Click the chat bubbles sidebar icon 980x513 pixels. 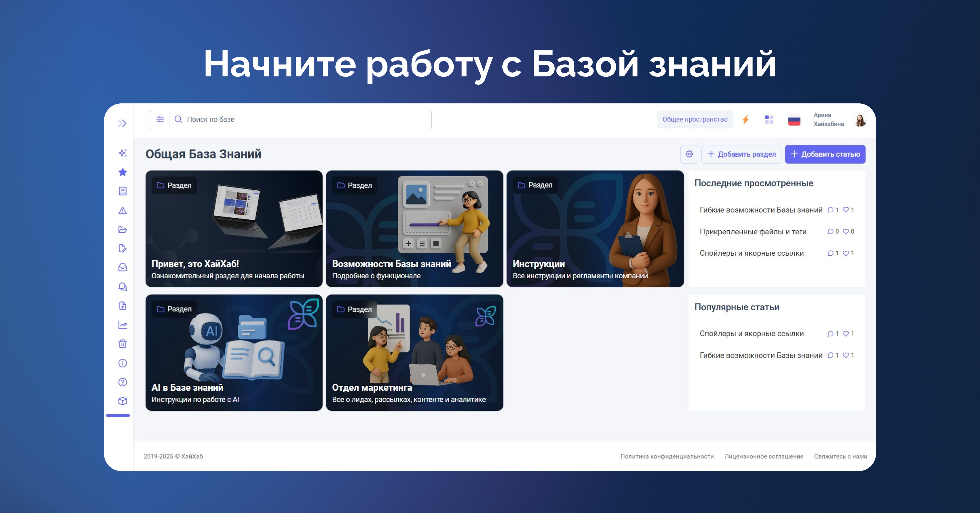(122, 287)
